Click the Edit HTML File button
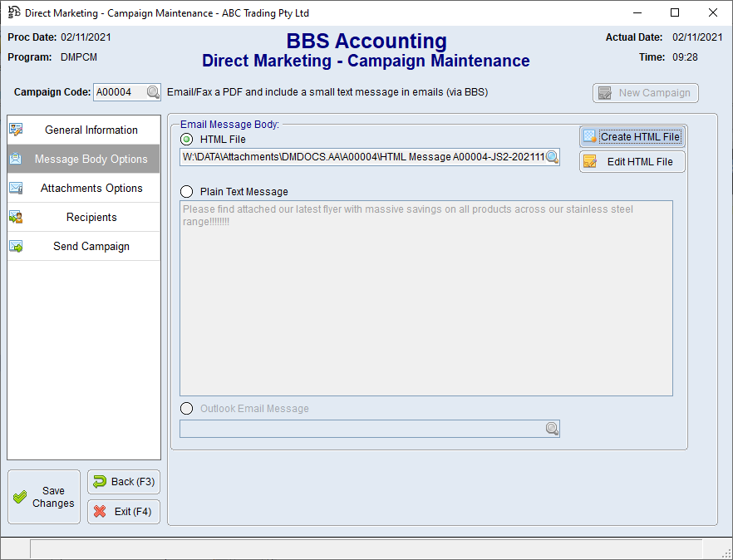 tap(632, 161)
